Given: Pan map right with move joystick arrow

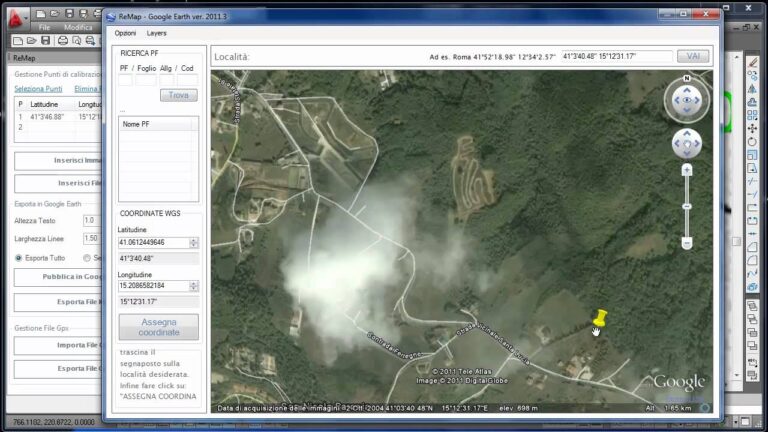Looking at the screenshot, I should pyautogui.click(x=697, y=144).
